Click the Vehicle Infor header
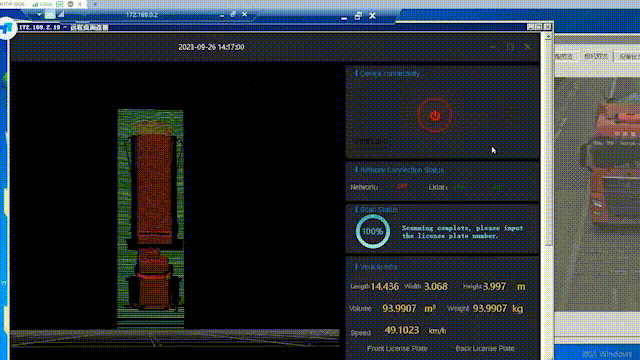The image size is (640, 360). [x=379, y=267]
